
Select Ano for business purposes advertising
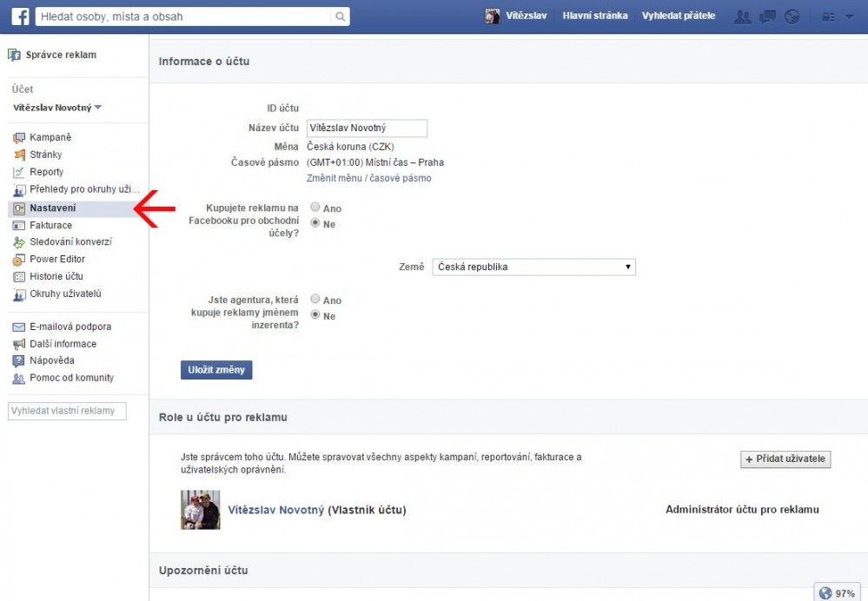(315, 208)
